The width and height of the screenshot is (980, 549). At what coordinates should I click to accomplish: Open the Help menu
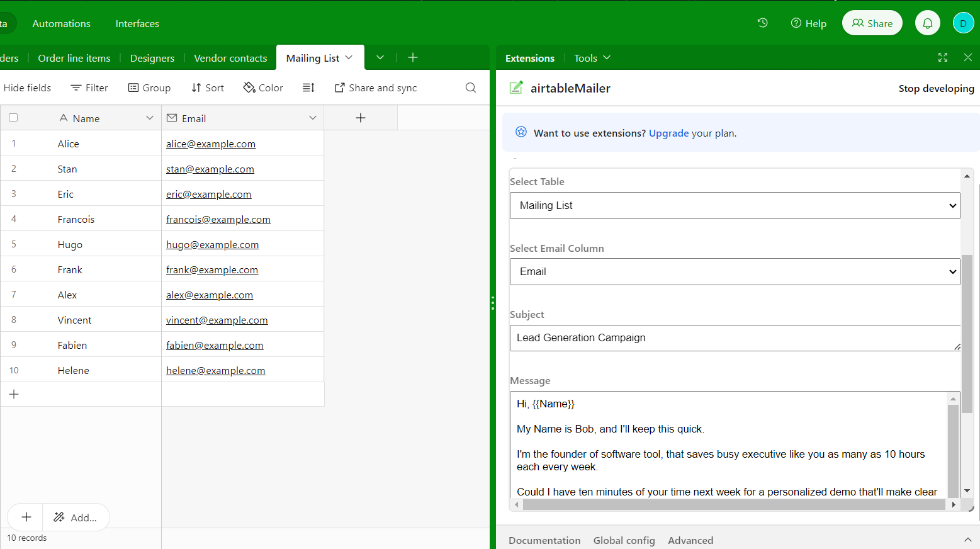pyautogui.click(x=809, y=23)
